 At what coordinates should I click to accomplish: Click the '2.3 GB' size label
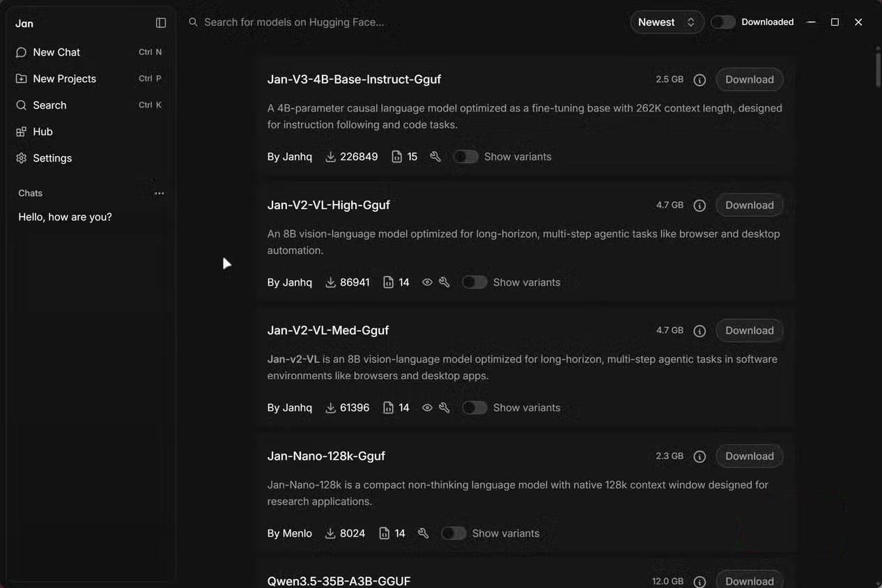670,456
